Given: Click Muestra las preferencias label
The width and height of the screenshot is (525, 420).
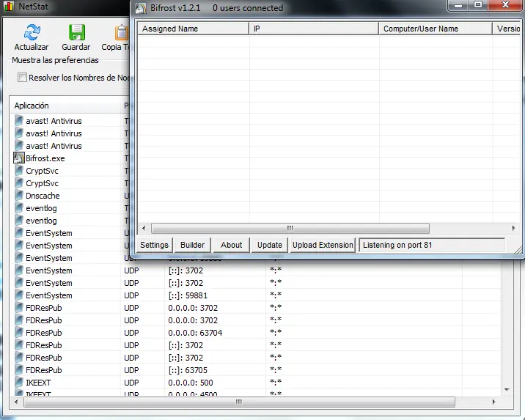Looking at the screenshot, I should coord(55,60).
